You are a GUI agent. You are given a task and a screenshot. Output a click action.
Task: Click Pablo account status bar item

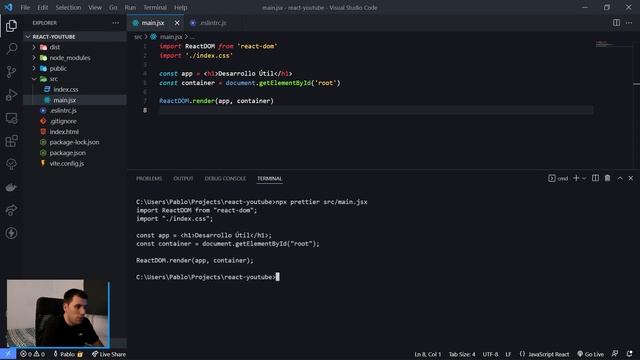tap(68, 354)
